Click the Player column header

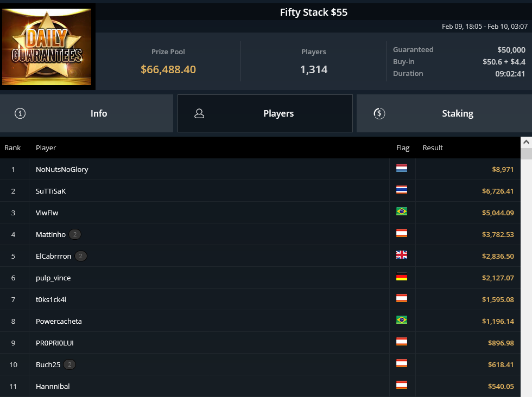click(x=46, y=148)
